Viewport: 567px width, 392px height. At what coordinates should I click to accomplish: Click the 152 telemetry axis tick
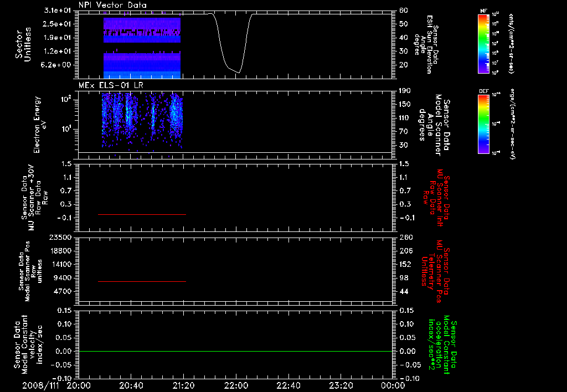(x=405, y=264)
